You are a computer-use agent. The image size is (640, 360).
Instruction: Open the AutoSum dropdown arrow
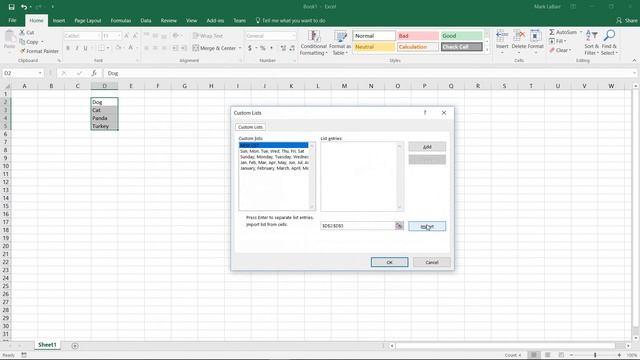point(581,32)
